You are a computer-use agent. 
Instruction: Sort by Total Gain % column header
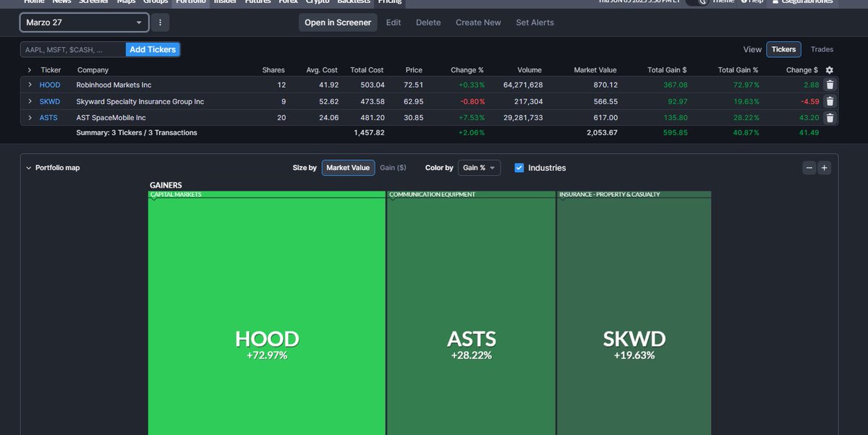(738, 70)
